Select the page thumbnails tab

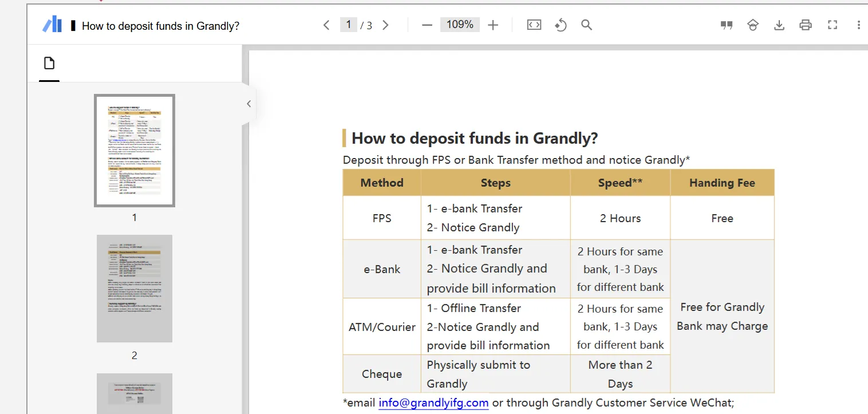click(49, 64)
